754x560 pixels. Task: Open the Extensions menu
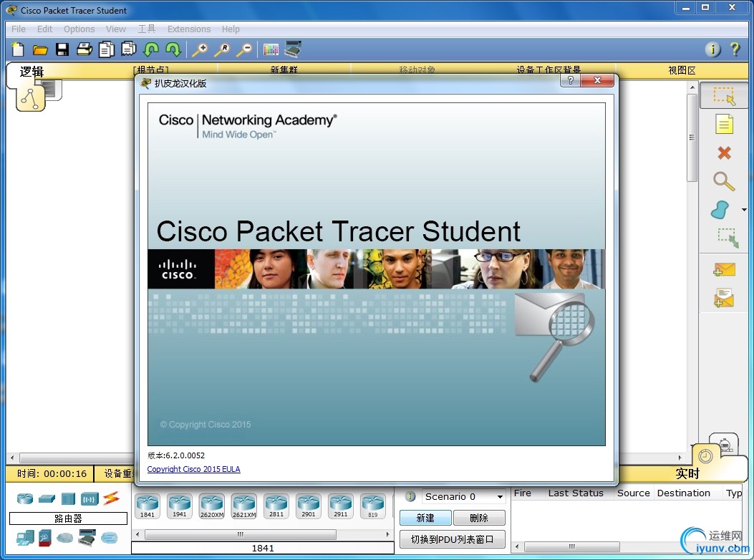[x=189, y=29]
